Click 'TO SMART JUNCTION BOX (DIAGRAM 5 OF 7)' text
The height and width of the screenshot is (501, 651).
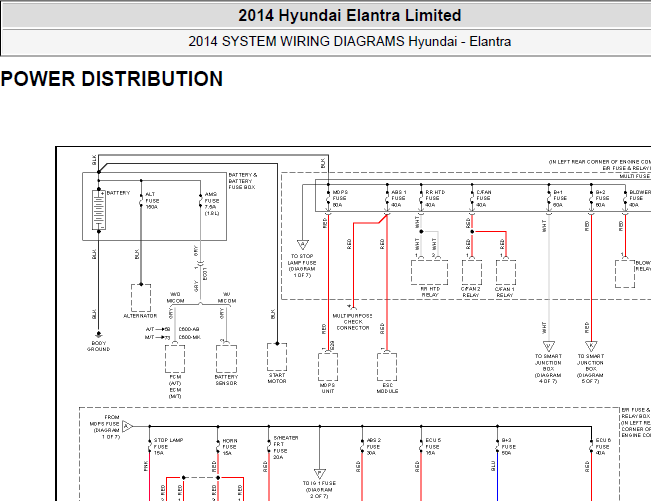(x=591, y=369)
